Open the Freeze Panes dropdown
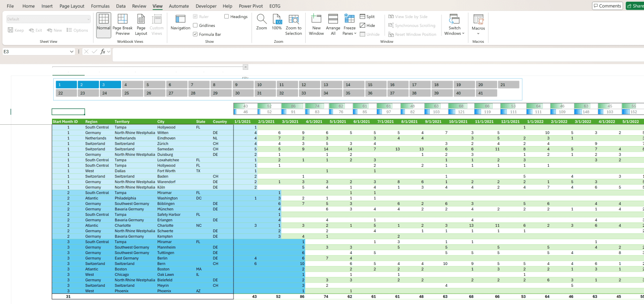 (x=349, y=24)
